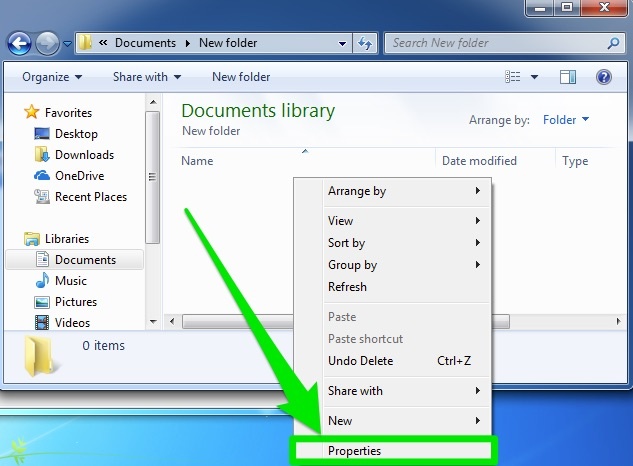
Task: Click the New folder toolbar button
Action: click(x=241, y=77)
